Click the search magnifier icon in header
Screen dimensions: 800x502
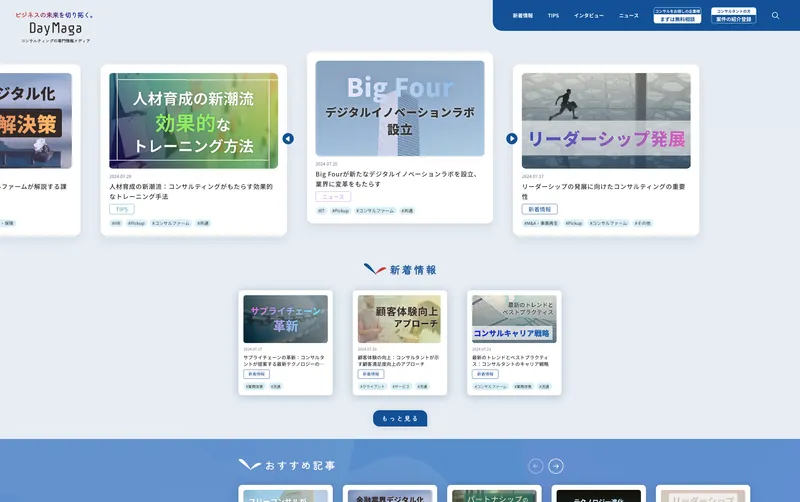coord(775,16)
